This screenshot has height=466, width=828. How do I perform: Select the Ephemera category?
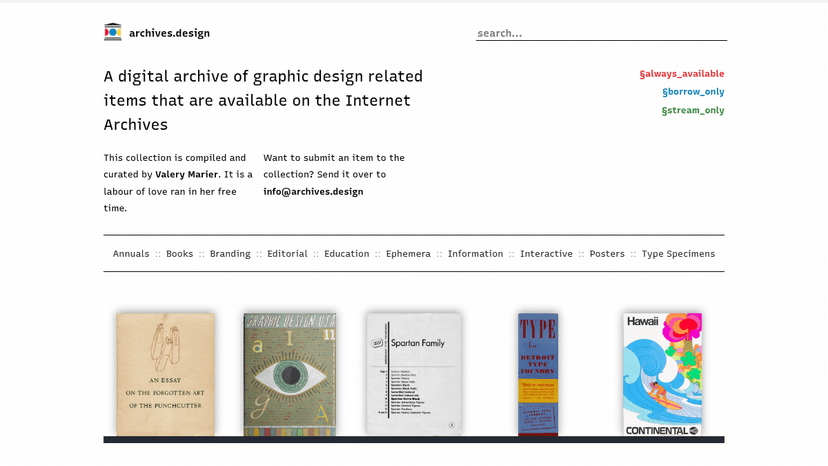click(x=408, y=254)
